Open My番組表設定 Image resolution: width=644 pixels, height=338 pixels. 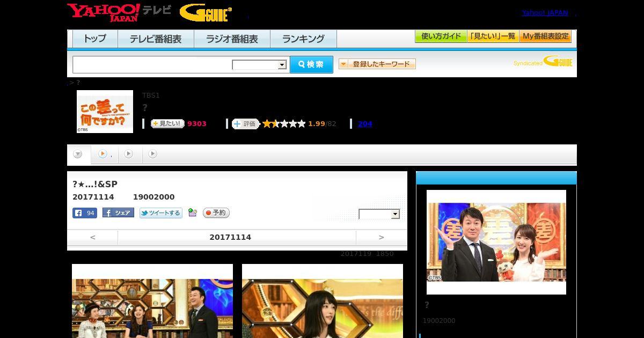[545, 36]
